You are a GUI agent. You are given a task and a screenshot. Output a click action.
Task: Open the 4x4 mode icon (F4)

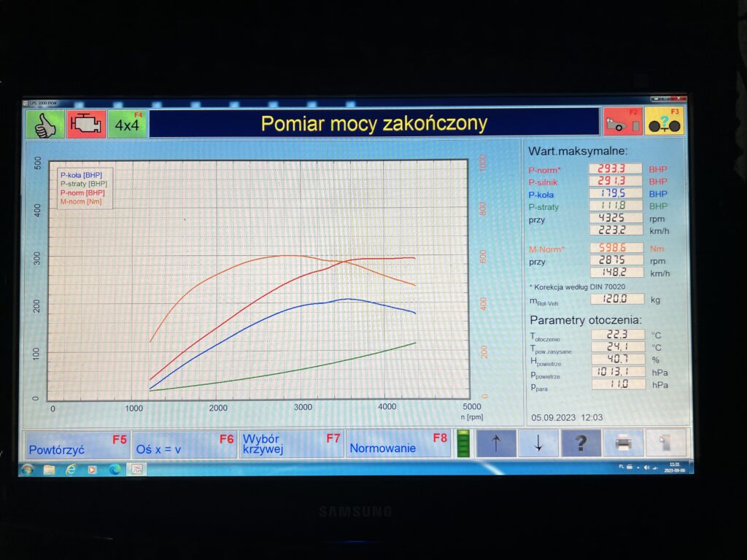coord(128,123)
